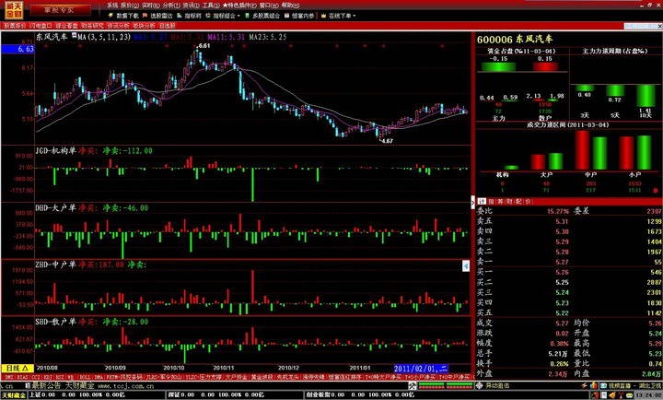This screenshot has height=400, width=663.
Task: Click the small white icon on the chart's right edge
Action: (x=465, y=265)
